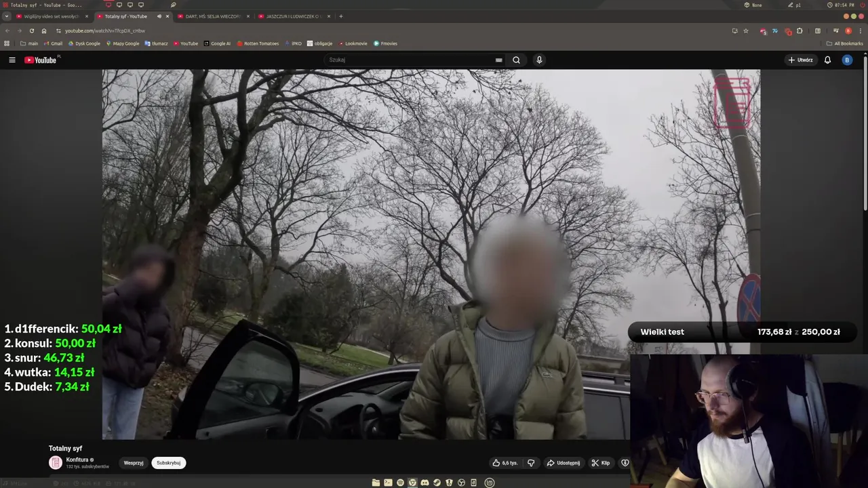Open IPKO bookmark
868x488 pixels.
[293, 43]
